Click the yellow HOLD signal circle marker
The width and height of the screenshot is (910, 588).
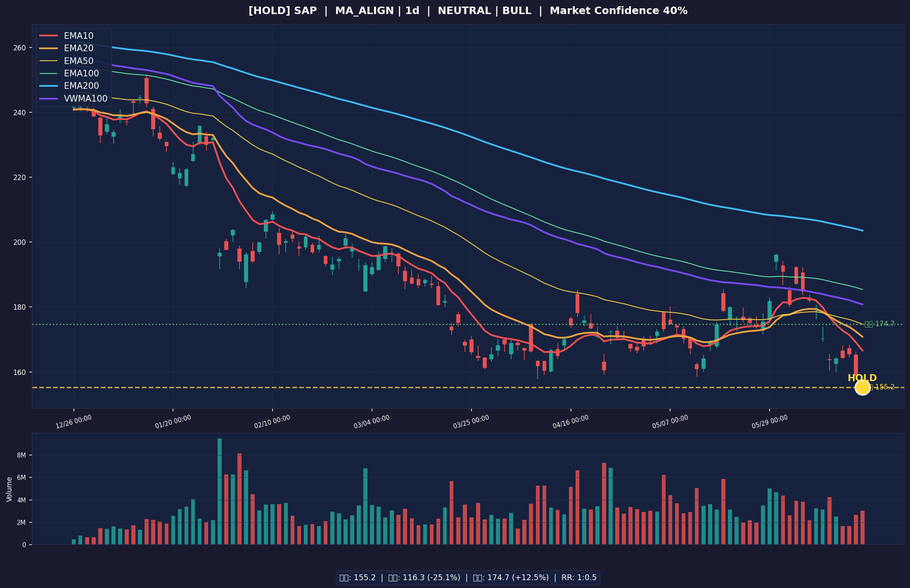862,387
